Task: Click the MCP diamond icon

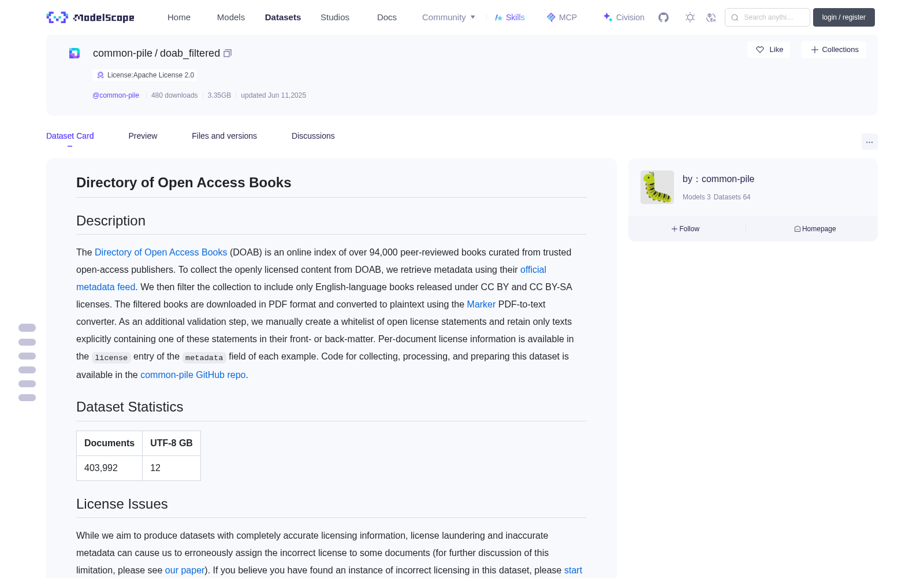Action: click(551, 17)
